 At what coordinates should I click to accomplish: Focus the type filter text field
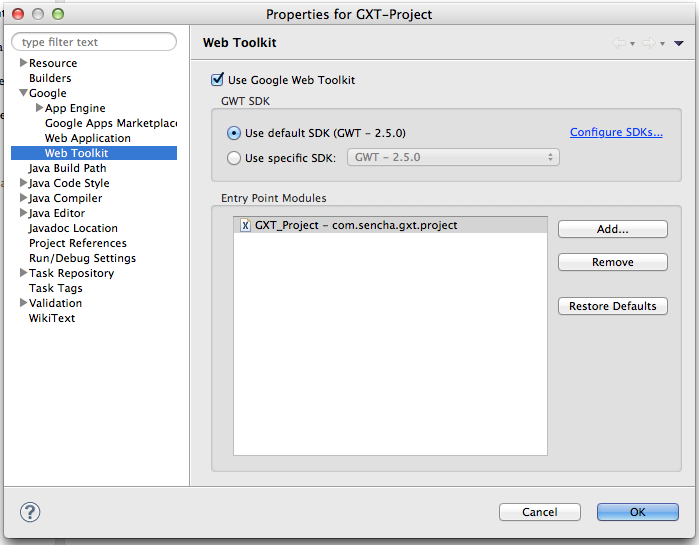94,42
